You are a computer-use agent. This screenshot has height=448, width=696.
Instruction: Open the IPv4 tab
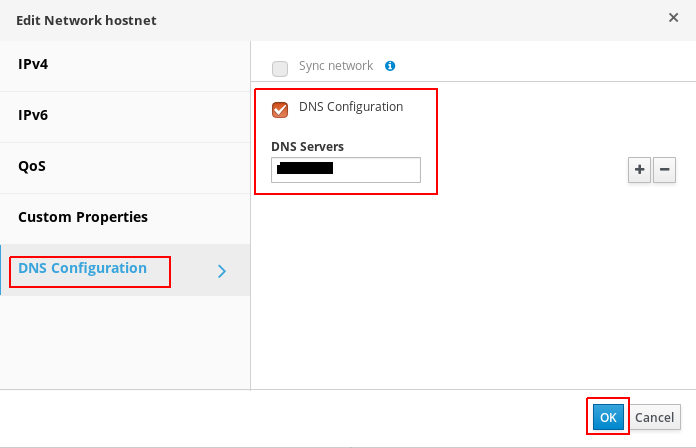(125, 66)
